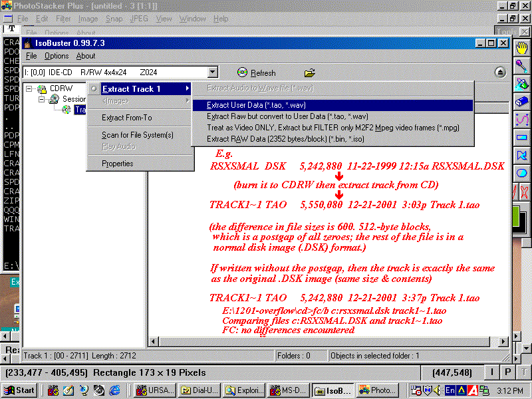The image size is (532, 399).
Task: Select the color picker wand tool
Action: 522,66
